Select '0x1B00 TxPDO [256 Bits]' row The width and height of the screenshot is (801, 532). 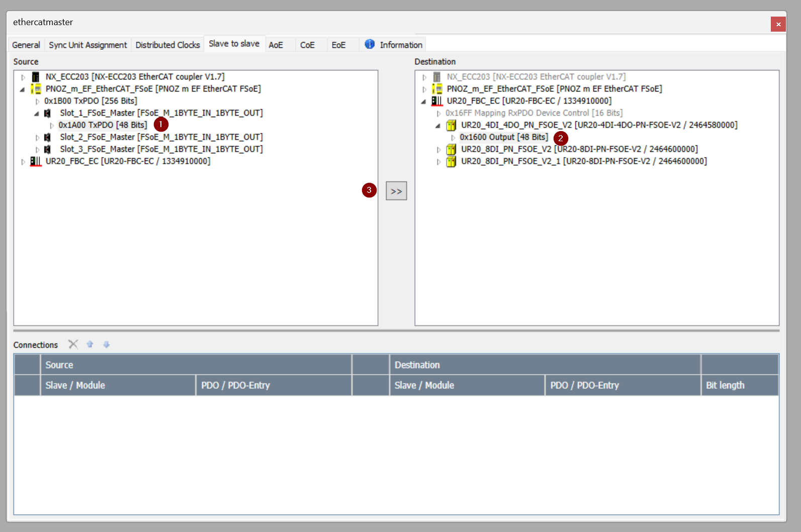(x=91, y=101)
